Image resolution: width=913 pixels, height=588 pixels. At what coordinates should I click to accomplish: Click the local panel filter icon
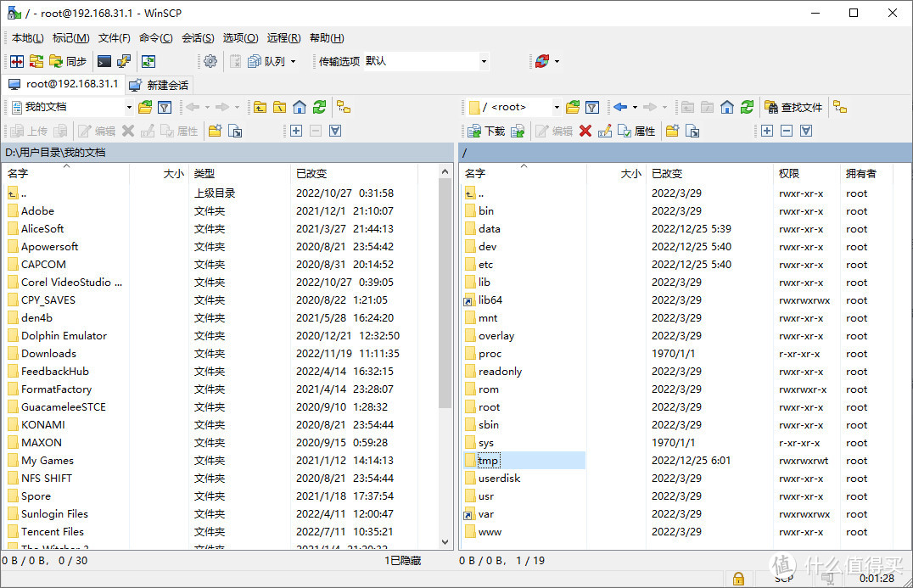(x=165, y=107)
